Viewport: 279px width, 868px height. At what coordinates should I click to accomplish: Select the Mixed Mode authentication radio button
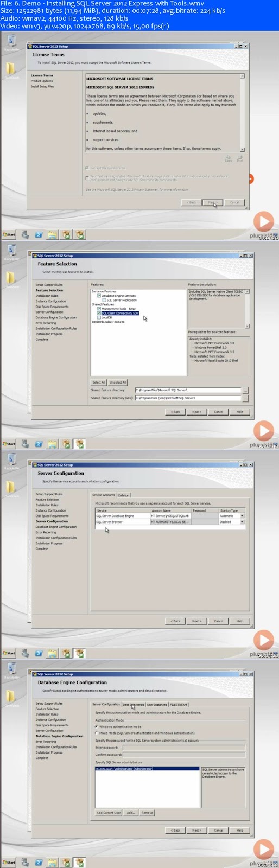pos(97,733)
